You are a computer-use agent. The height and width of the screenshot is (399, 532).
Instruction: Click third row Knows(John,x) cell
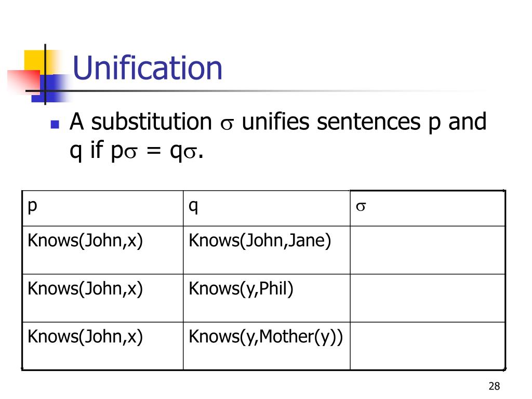pyautogui.click(x=102, y=345)
